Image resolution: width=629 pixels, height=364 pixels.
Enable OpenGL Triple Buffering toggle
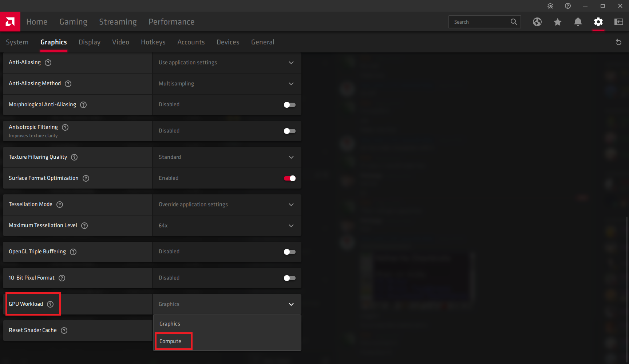tap(290, 252)
